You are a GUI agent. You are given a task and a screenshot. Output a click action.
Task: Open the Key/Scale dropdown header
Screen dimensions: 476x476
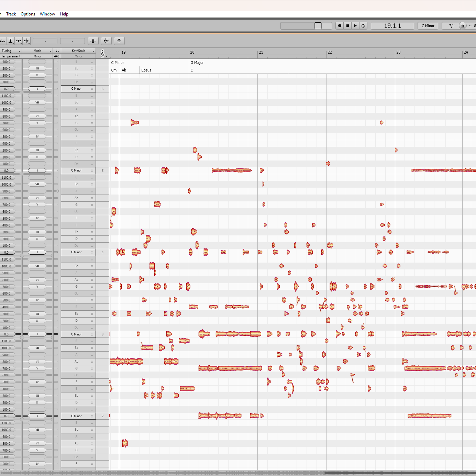[78, 51]
